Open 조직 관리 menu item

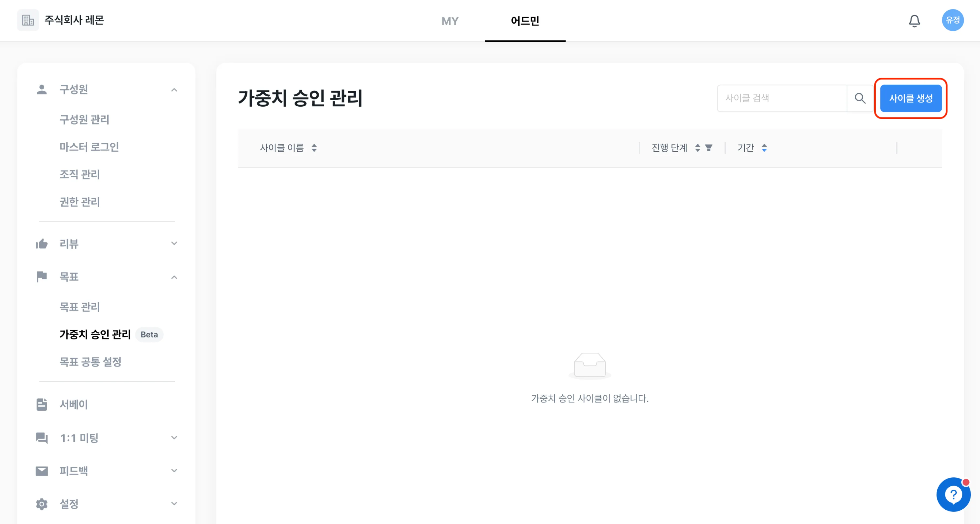click(x=80, y=174)
